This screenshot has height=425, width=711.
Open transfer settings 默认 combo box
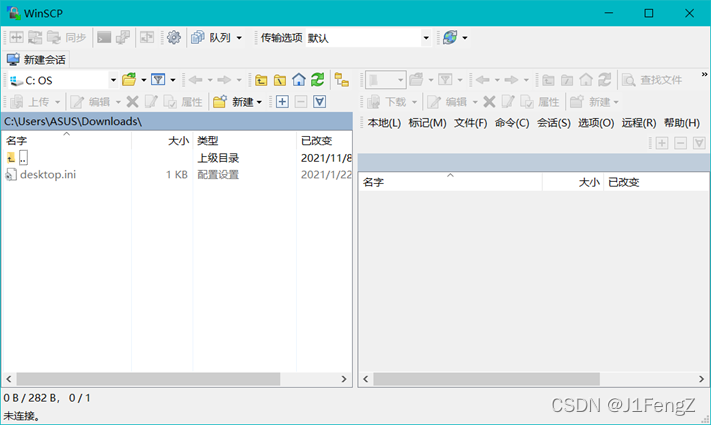[x=368, y=38]
